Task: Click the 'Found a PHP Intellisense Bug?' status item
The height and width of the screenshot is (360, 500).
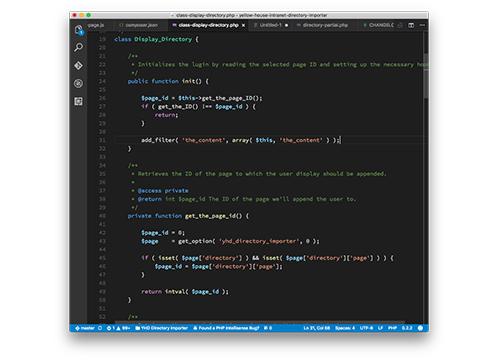Action: pyautogui.click(x=226, y=328)
